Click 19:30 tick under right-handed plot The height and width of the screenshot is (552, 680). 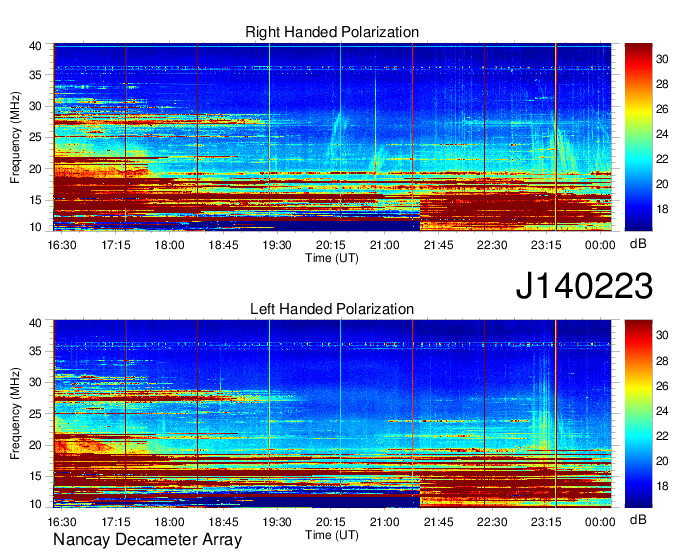click(277, 245)
